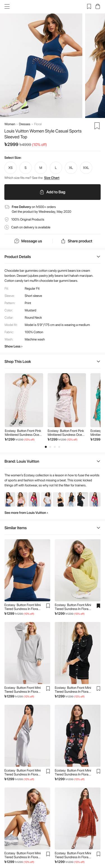Image resolution: width=105 pixels, height=868 pixels.
Task: Select second carousel pagination dot
Action: tap(50, 447)
